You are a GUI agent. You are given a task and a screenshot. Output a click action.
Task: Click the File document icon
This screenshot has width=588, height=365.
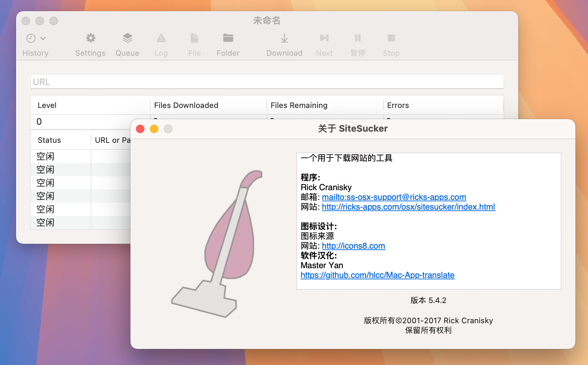[x=195, y=38]
